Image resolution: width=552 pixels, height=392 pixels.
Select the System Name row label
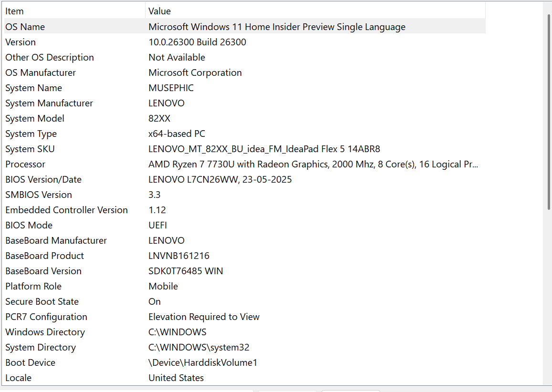[33, 88]
